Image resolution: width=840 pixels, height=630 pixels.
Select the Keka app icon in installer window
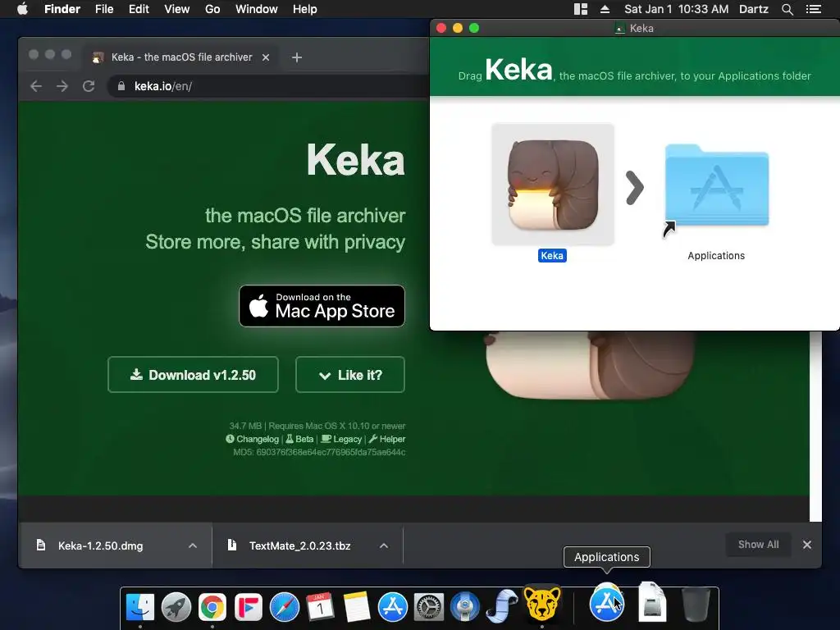point(552,185)
